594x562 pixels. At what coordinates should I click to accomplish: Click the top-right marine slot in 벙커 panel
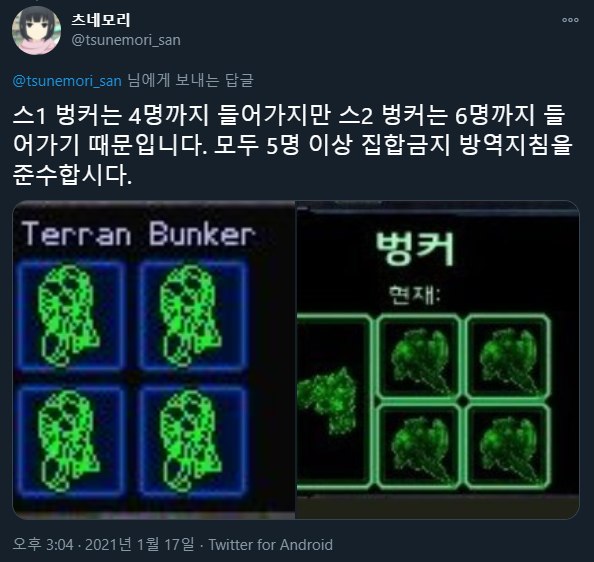[507, 356]
